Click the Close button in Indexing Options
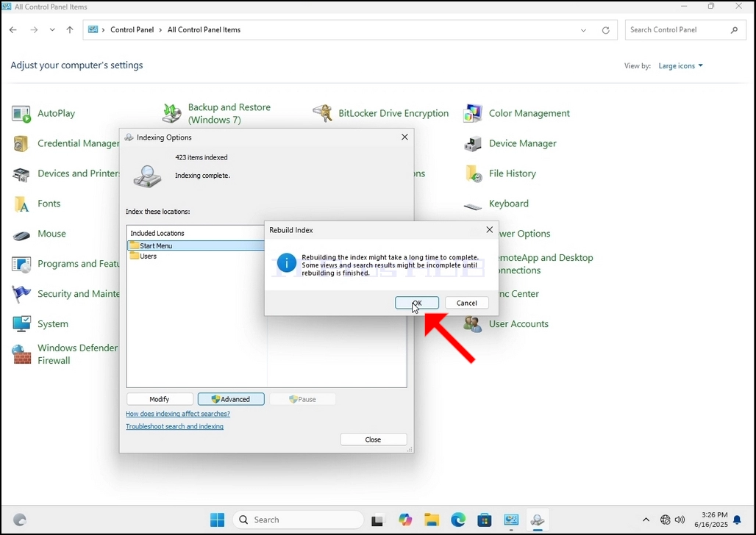Screen dimensions: 756x535 pos(373,439)
